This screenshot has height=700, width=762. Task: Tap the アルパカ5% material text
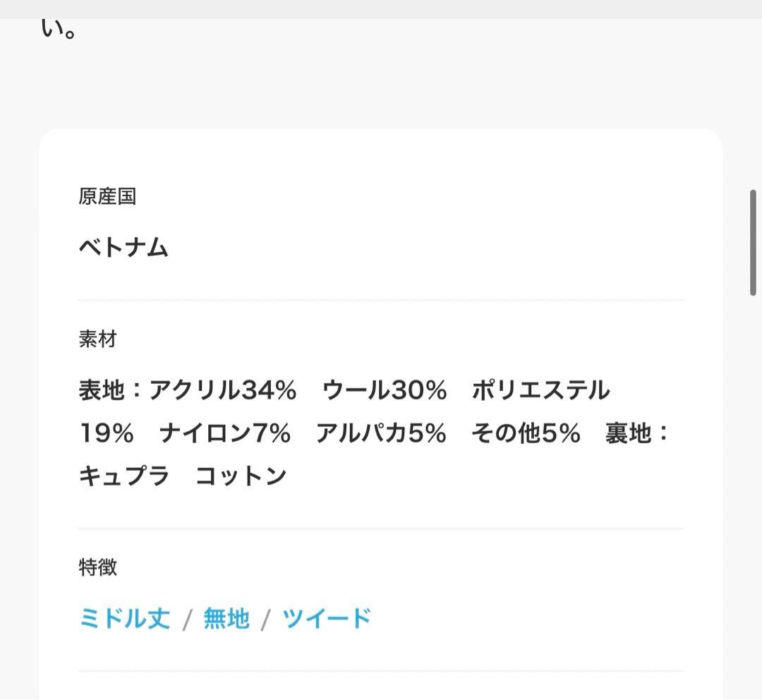pyautogui.click(x=382, y=433)
